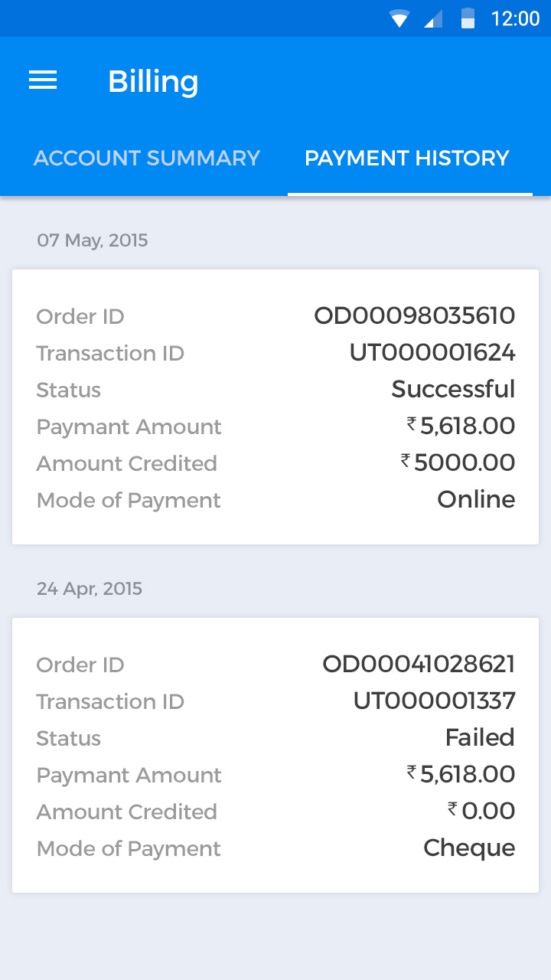The height and width of the screenshot is (980, 551).
Task: Switch to the Account Summary tab
Action: tap(147, 158)
